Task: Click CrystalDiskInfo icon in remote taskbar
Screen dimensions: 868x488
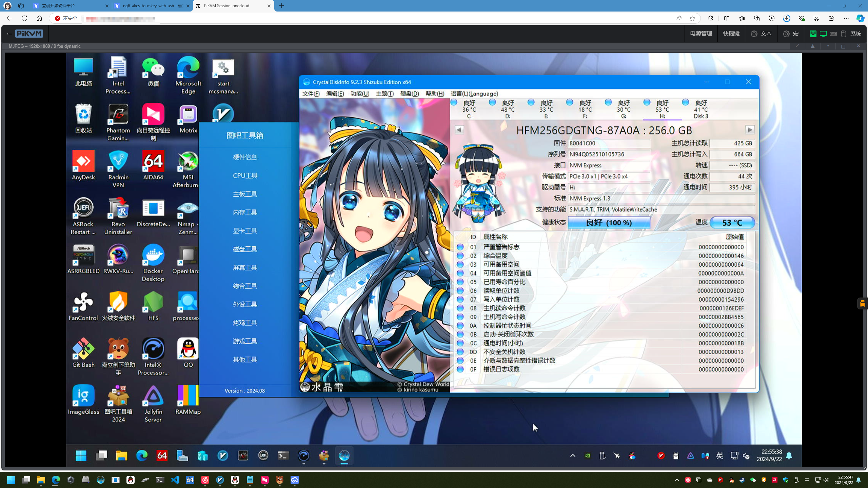Action: pyautogui.click(x=344, y=455)
